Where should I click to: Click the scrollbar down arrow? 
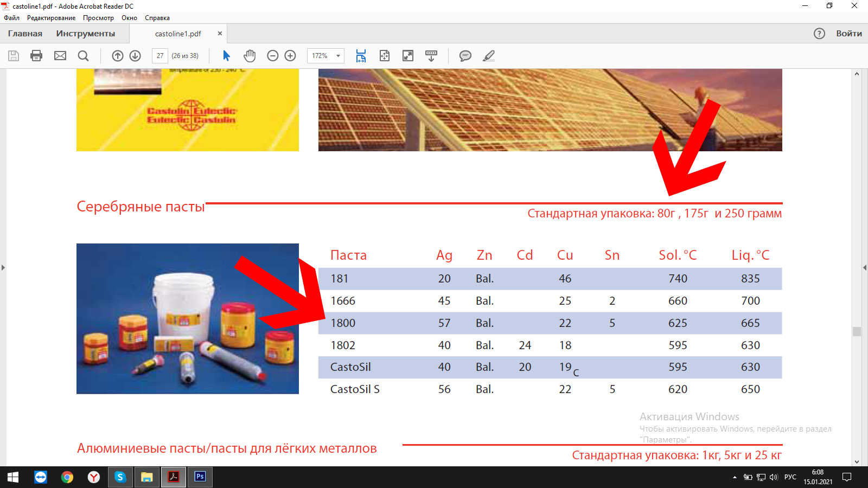857,462
